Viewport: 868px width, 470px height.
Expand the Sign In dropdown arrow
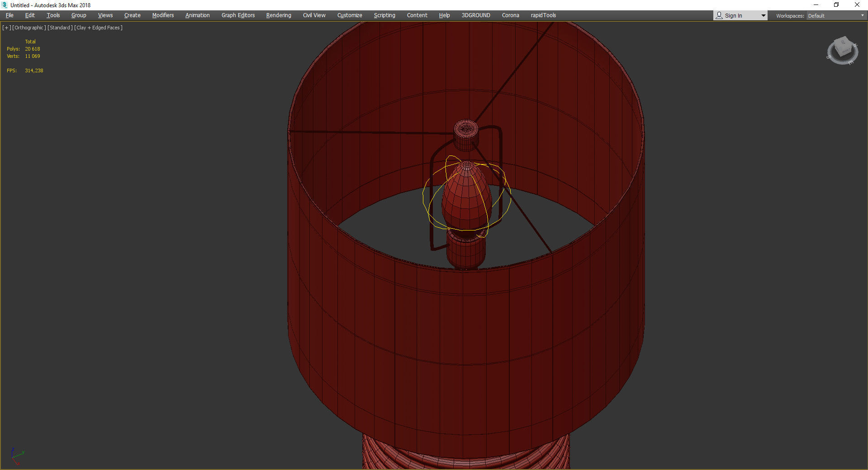pos(763,16)
